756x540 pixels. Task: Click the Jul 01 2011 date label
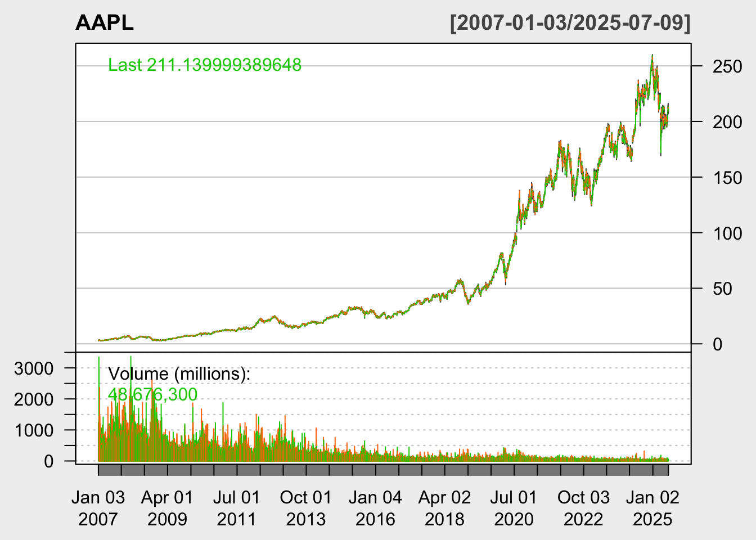click(237, 508)
